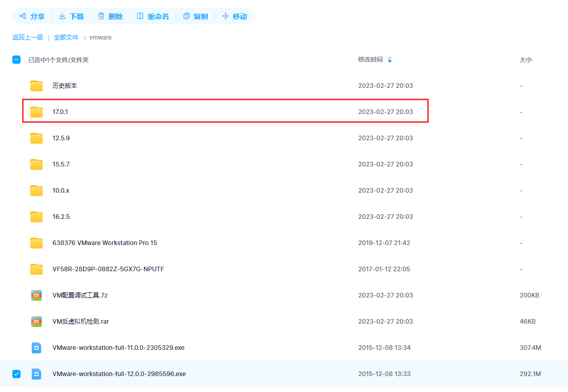568x392 pixels.
Task: Uncheck VMware-workstation-full-12.0.0 checkbox
Action: 16,374
